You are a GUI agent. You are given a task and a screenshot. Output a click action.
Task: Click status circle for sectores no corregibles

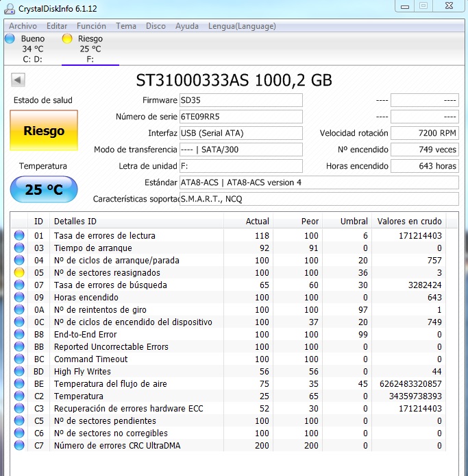click(19, 433)
